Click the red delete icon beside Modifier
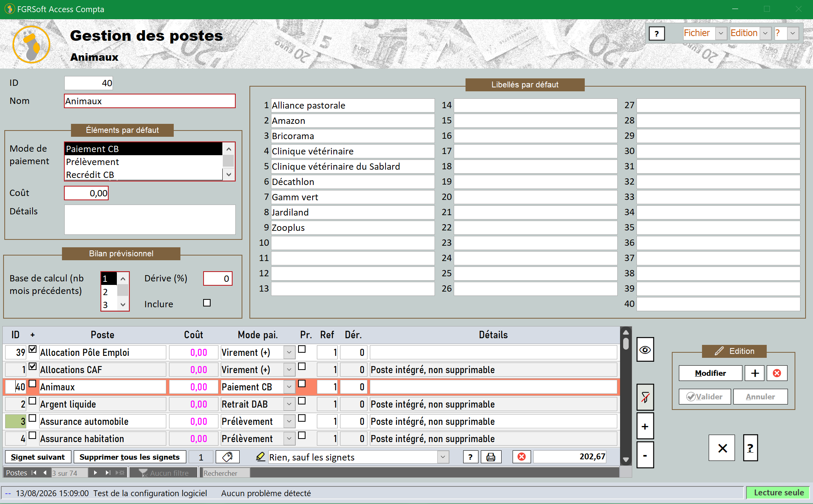Viewport: 813px width, 504px height. pos(777,373)
